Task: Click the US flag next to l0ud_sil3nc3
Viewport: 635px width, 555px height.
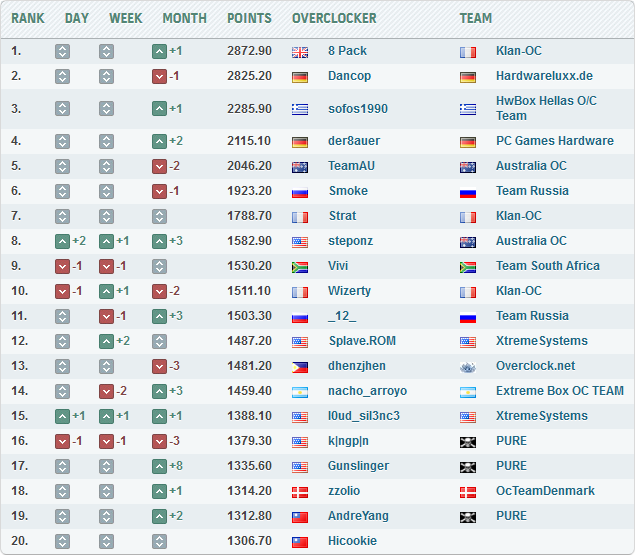Action: click(x=300, y=417)
